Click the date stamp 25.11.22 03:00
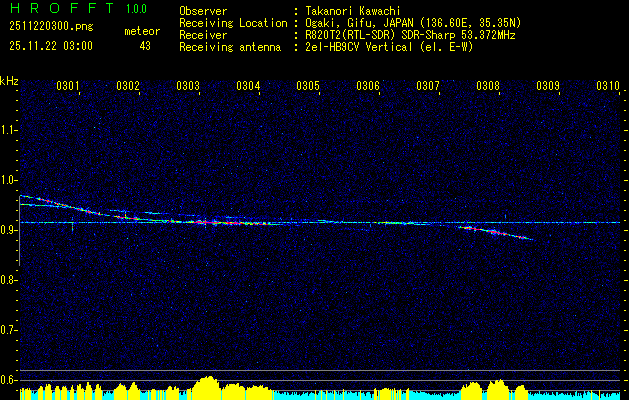This screenshot has height=400, width=629. pos(51,46)
